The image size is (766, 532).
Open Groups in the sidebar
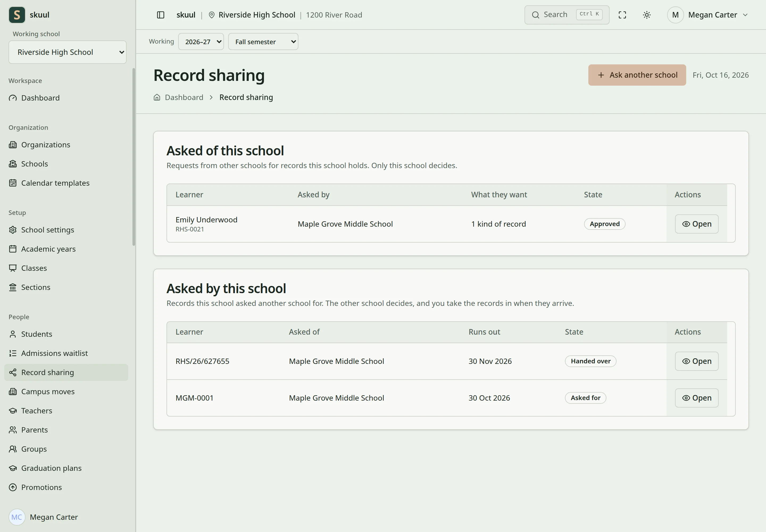point(66,449)
